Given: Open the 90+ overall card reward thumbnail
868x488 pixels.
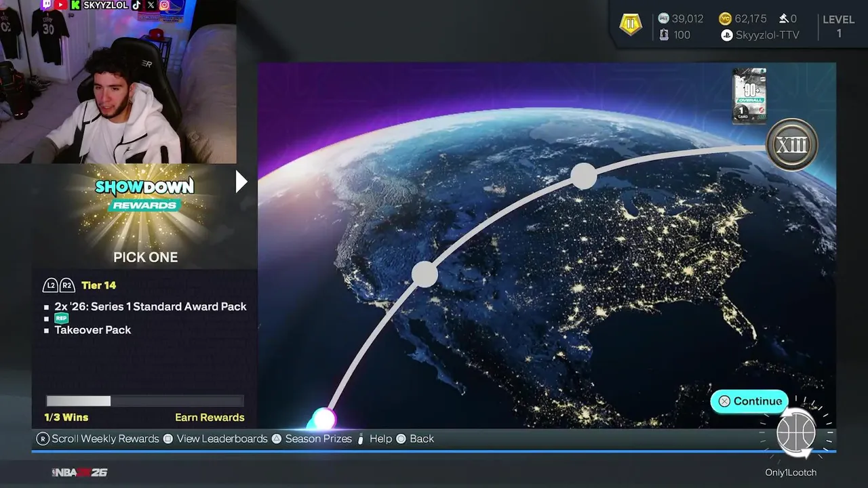Looking at the screenshot, I should tap(749, 96).
